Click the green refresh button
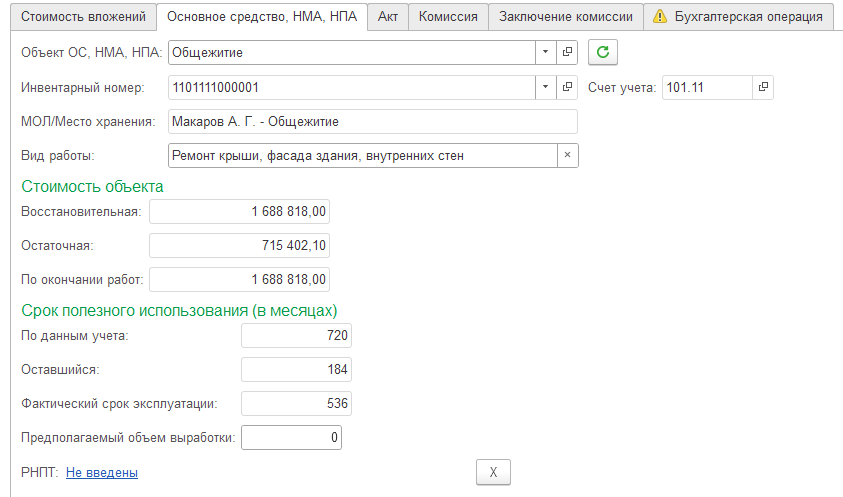The width and height of the screenshot is (843, 497). (603, 52)
